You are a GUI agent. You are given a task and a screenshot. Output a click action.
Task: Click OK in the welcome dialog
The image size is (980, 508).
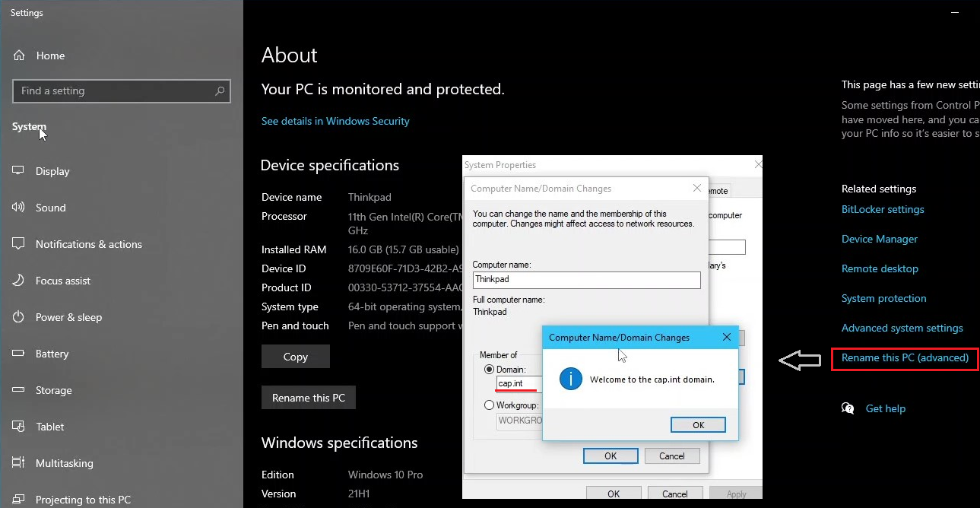point(698,425)
